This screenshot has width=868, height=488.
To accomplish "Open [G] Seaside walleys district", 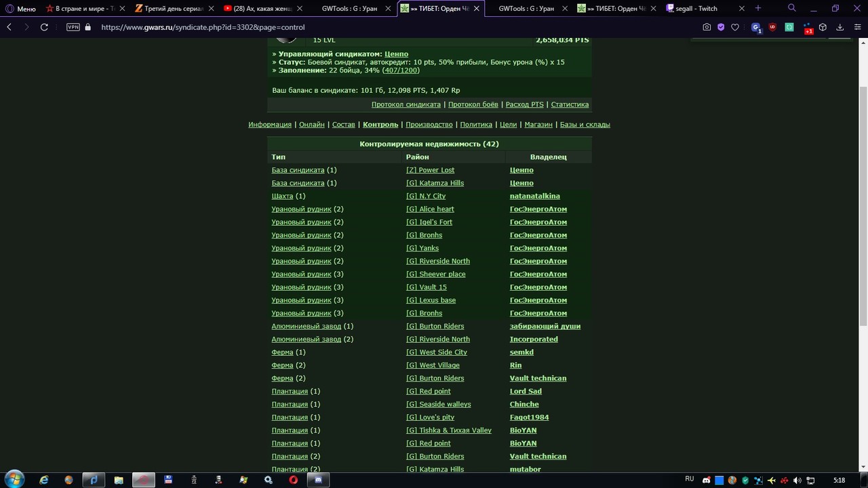I will coord(438,404).
